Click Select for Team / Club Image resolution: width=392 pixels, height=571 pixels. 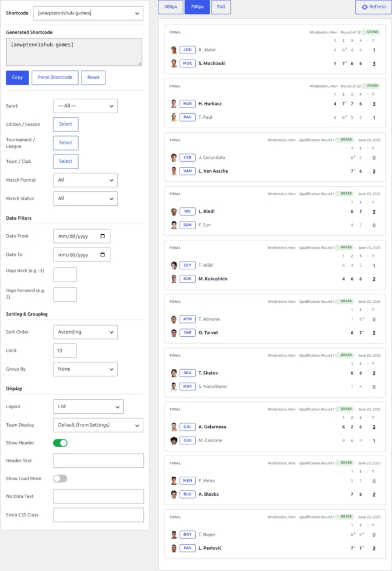pyautogui.click(x=66, y=161)
